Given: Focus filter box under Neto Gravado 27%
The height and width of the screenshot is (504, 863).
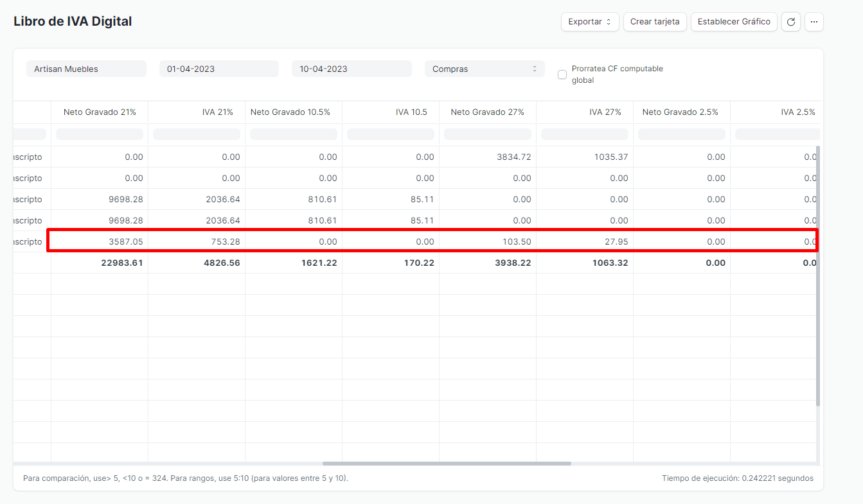Looking at the screenshot, I should coord(488,134).
